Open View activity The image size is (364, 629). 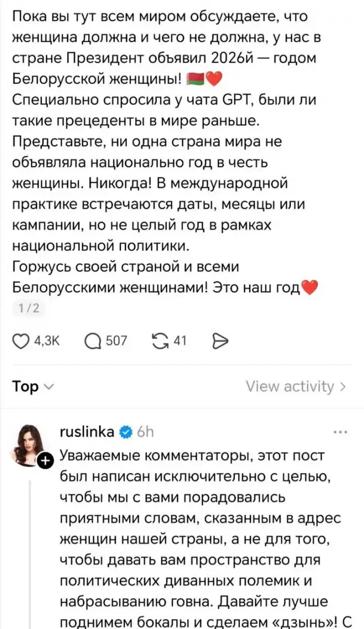(295, 387)
